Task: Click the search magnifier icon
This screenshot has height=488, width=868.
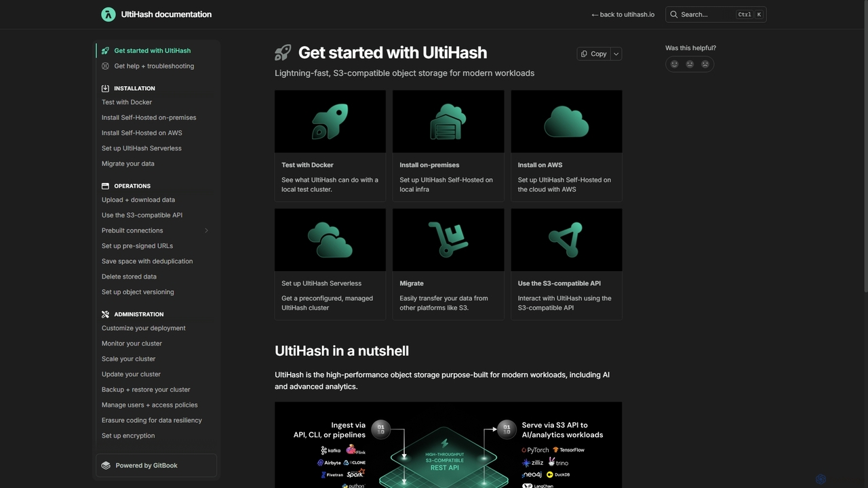Action: click(x=673, y=14)
